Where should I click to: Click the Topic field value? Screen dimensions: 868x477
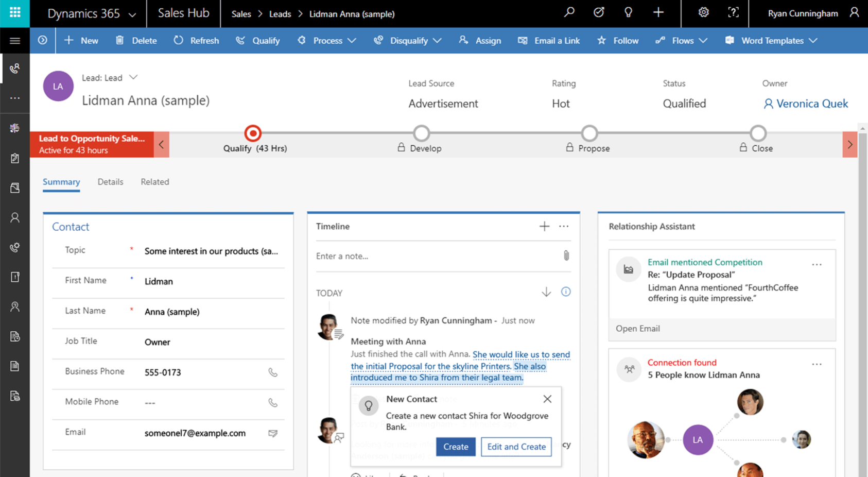tap(211, 251)
